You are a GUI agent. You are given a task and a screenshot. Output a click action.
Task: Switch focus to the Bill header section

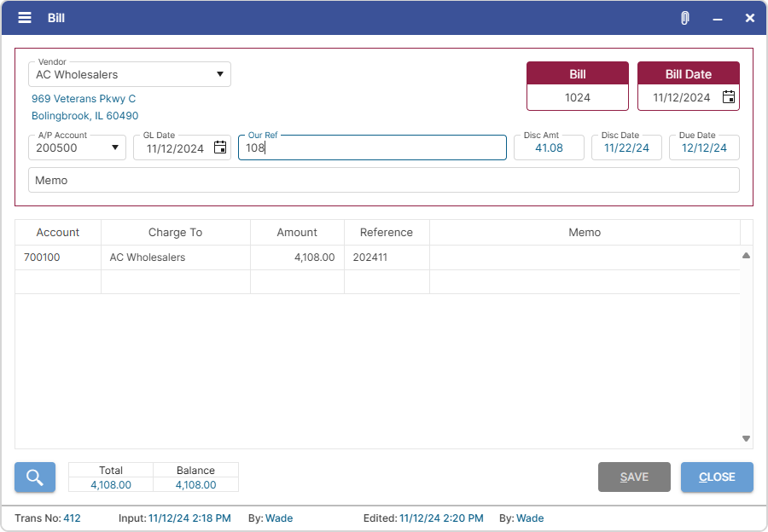click(577, 73)
